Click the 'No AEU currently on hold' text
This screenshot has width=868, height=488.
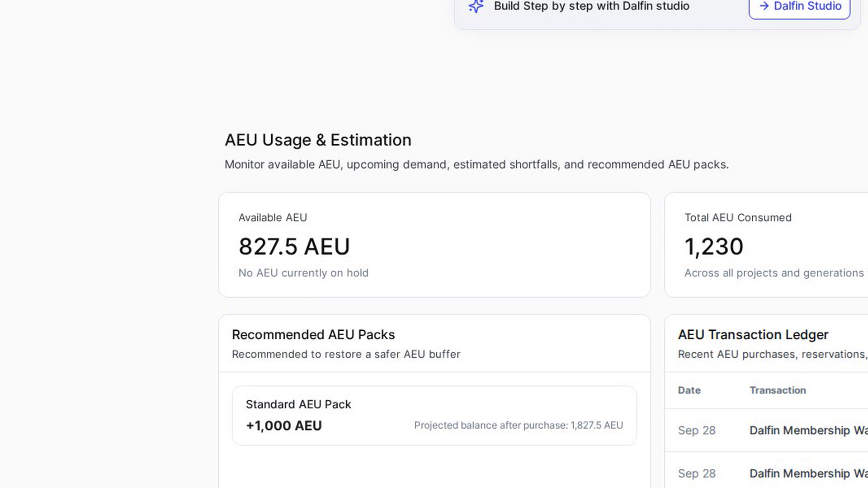303,273
